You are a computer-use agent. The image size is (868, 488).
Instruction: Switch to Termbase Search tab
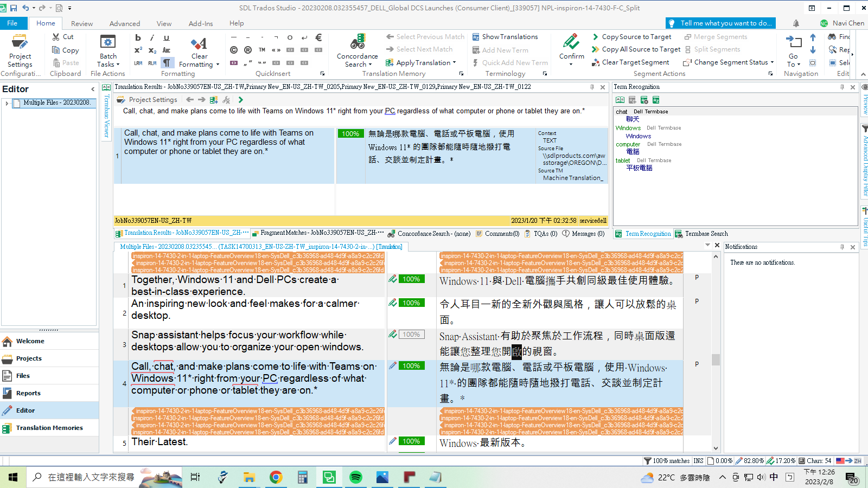tap(701, 234)
